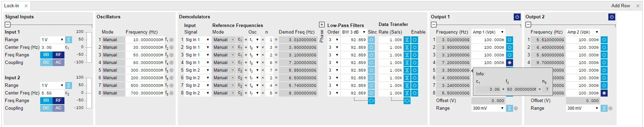Open Amp 2 (Vpk) unit dropdown
This screenshot has width=644, height=127.
[x=583, y=32]
